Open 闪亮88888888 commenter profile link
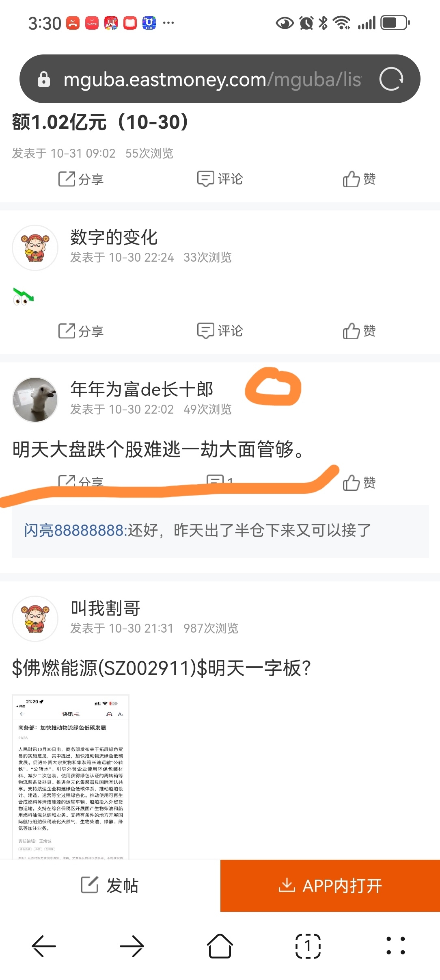The width and height of the screenshot is (440, 980). (x=75, y=530)
